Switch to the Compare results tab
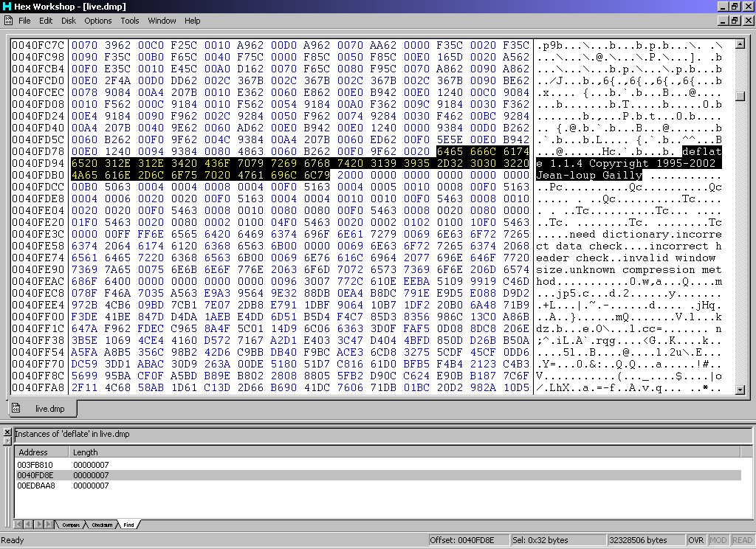The image size is (756, 549). coord(71,525)
